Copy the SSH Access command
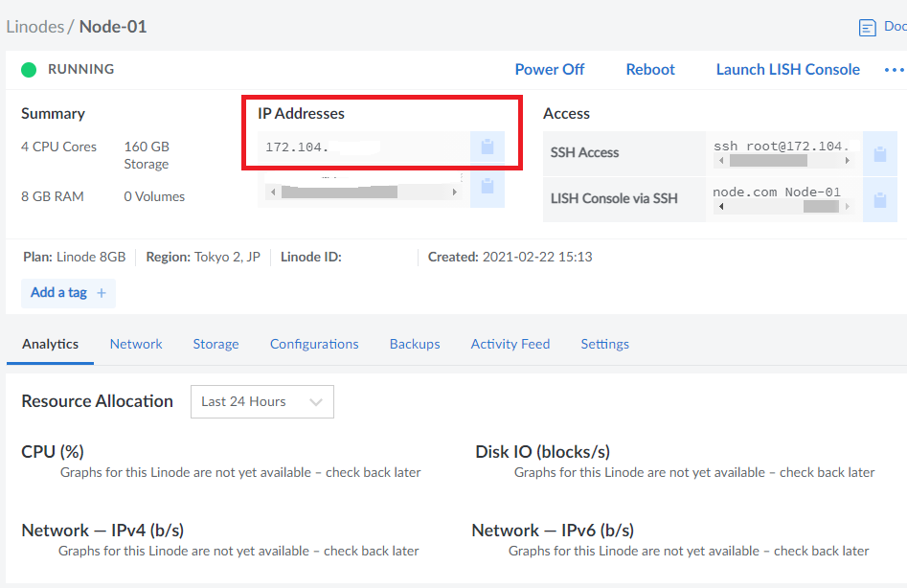This screenshot has height=588, width=907. 879,153
